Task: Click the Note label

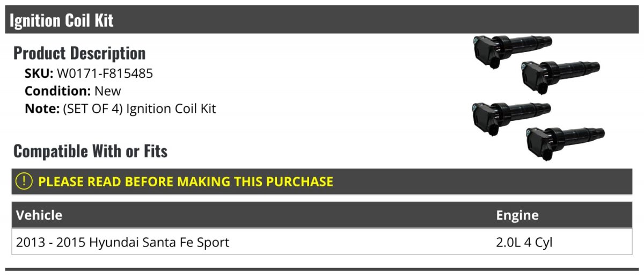Action: pos(42,108)
